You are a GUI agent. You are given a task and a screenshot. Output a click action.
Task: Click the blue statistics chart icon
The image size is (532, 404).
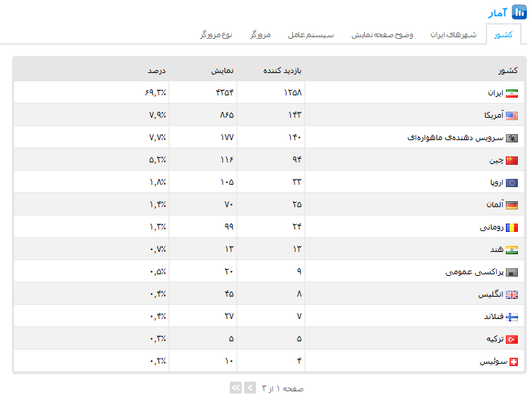pos(519,13)
